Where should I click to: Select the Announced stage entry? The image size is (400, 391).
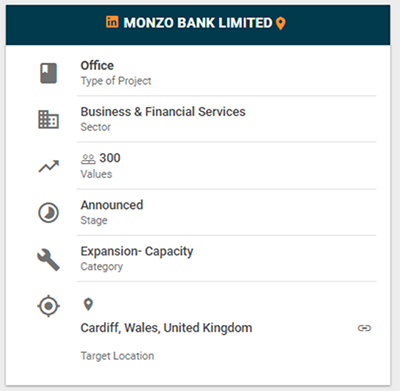[112, 205]
